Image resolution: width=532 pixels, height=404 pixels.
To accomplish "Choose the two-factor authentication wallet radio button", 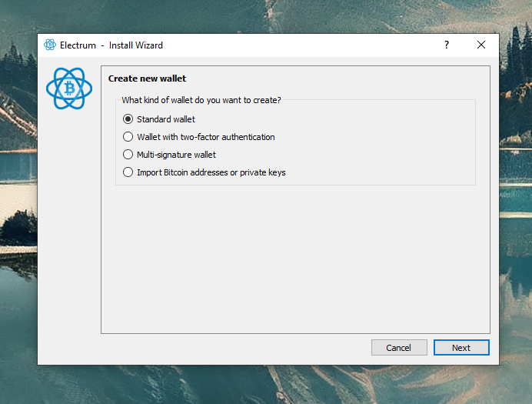I will (x=128, y=137).
